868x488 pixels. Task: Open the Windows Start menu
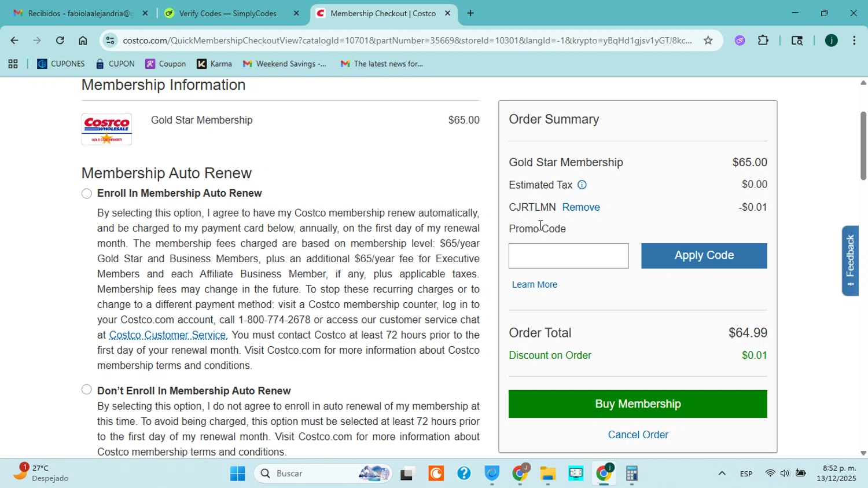coord(237,474)
